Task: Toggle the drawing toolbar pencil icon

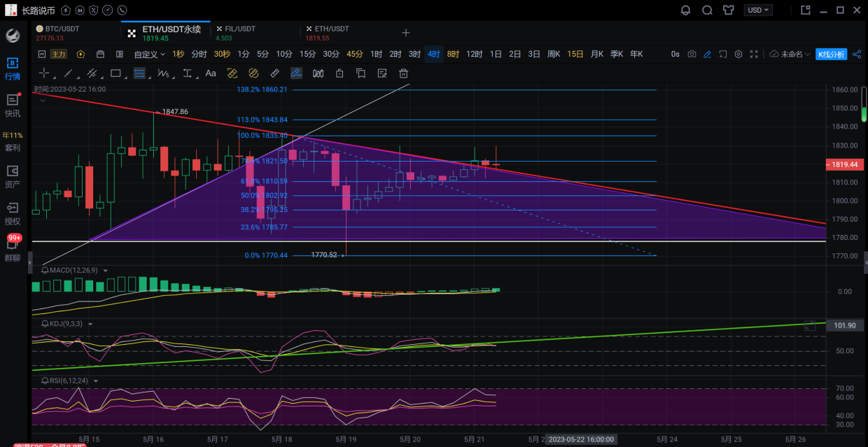Action: click(707, 54)
